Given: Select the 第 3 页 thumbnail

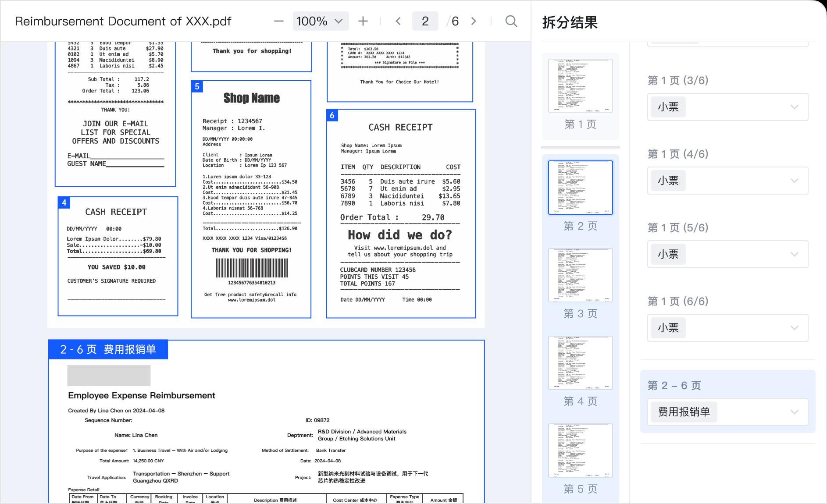Looking at the screenshot, I should pos(580,275).
